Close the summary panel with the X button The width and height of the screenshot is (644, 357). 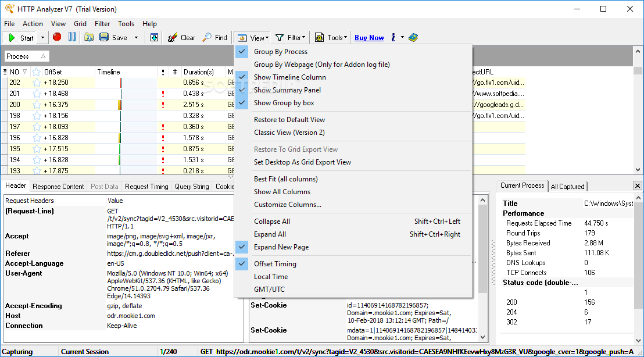(x=638, y=185)
